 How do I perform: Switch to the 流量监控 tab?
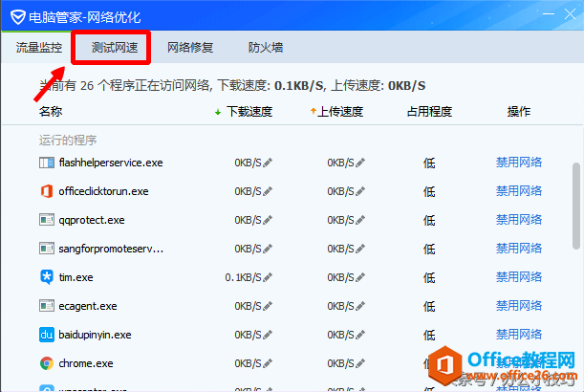click(x=39, y=48)
